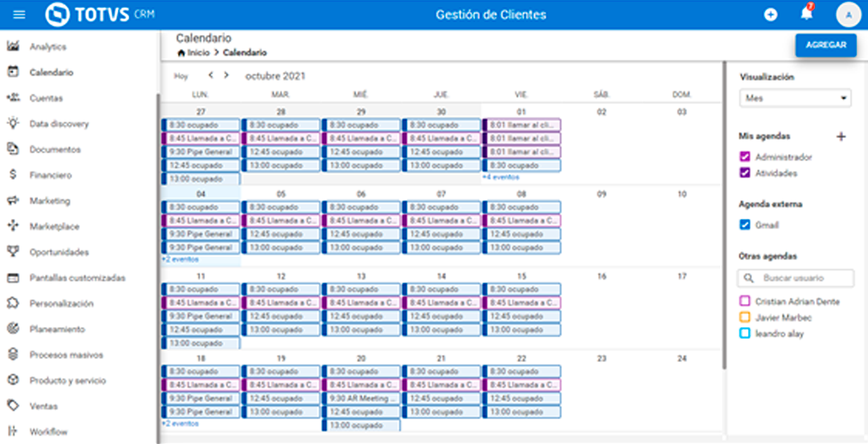This screenshot has height=444, width=868.
Task: Open the user avatar profile icon
Action: tap(848, 15)
